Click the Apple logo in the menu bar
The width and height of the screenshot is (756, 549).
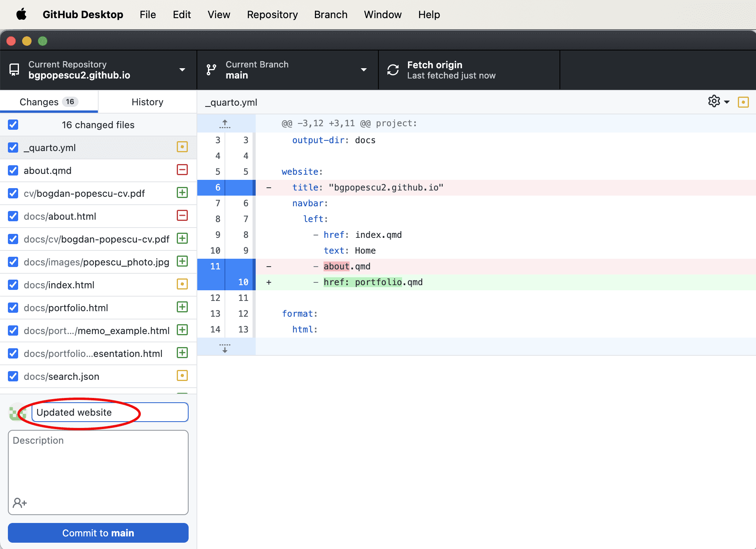[21, 15]
